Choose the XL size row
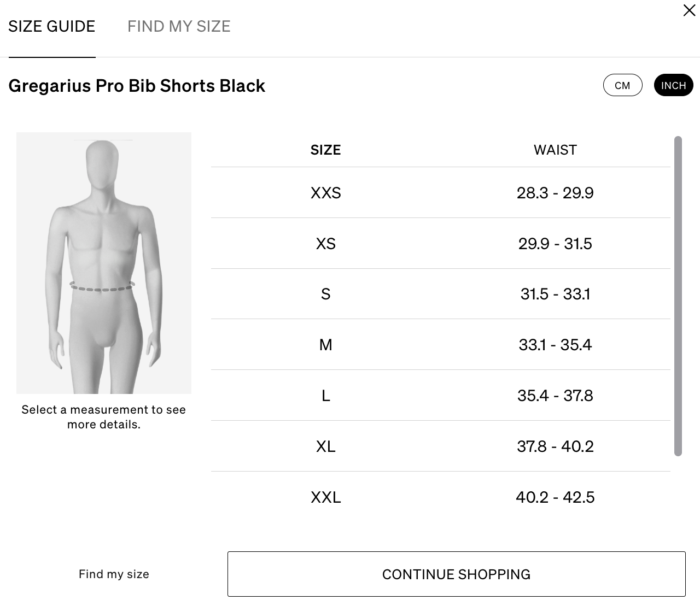The height and width of the screenshot is (612, 700). pos(441,446)
